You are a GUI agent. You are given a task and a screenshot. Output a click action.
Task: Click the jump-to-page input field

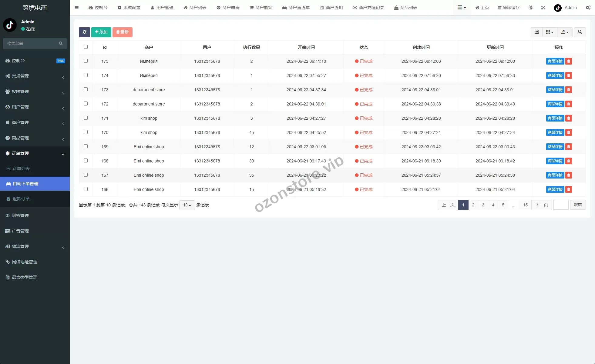[x=561, y=205]
